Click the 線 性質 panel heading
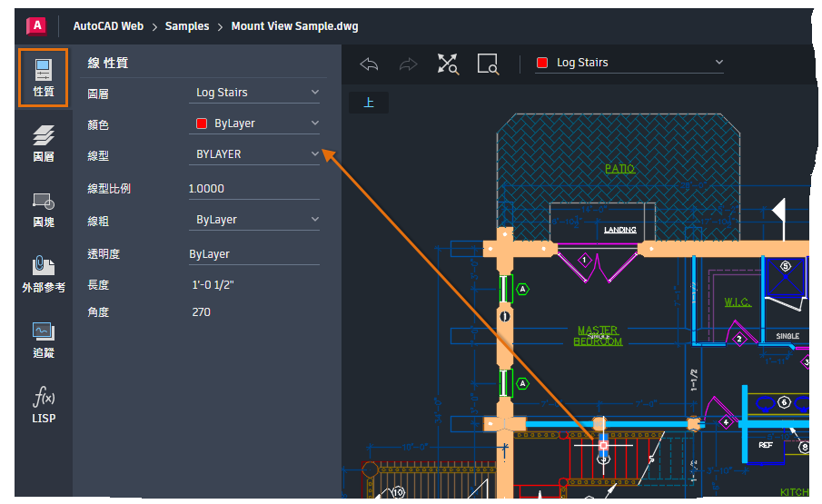 tap(108, 63)
